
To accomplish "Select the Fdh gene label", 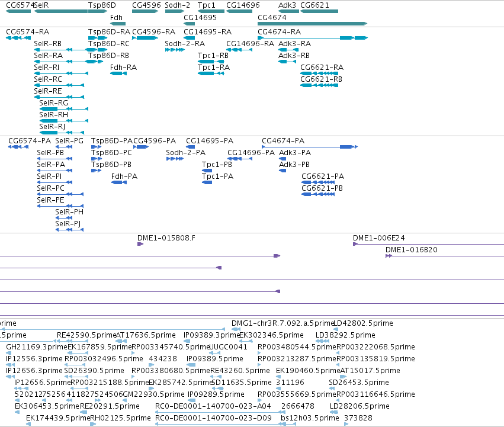I will [x=116, y=18].
